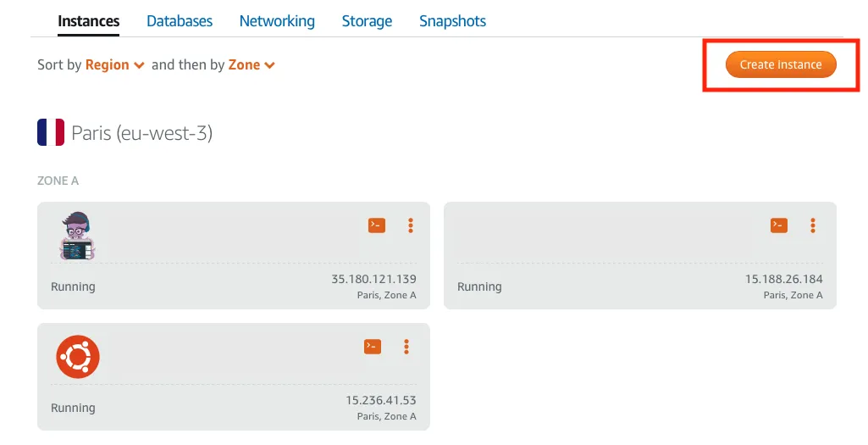Select the Instances tab

pyautogui.click(x=89, y=21)
